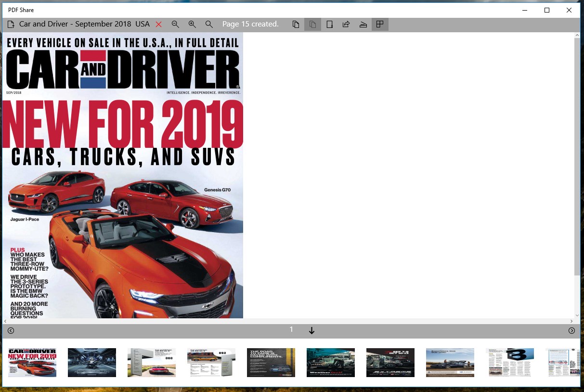584x392 pixels.
Task: Click the 'Page 15 created.' status text
Action: (x=250, y=24)
